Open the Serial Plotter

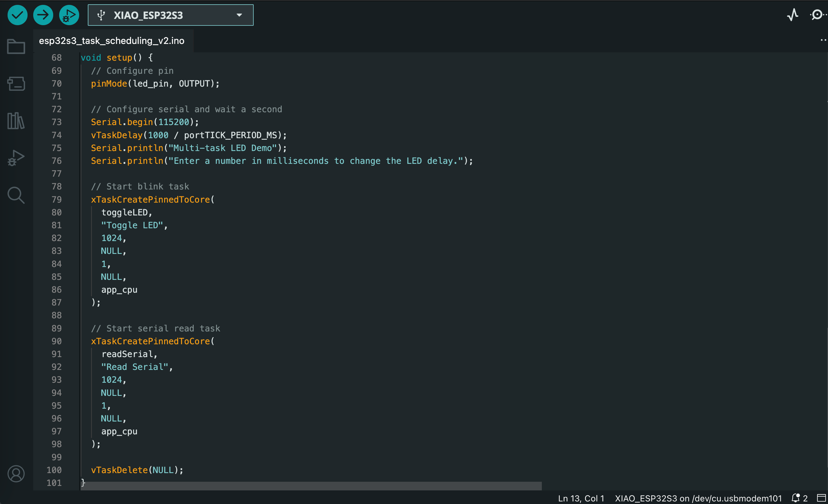(793, 15)
